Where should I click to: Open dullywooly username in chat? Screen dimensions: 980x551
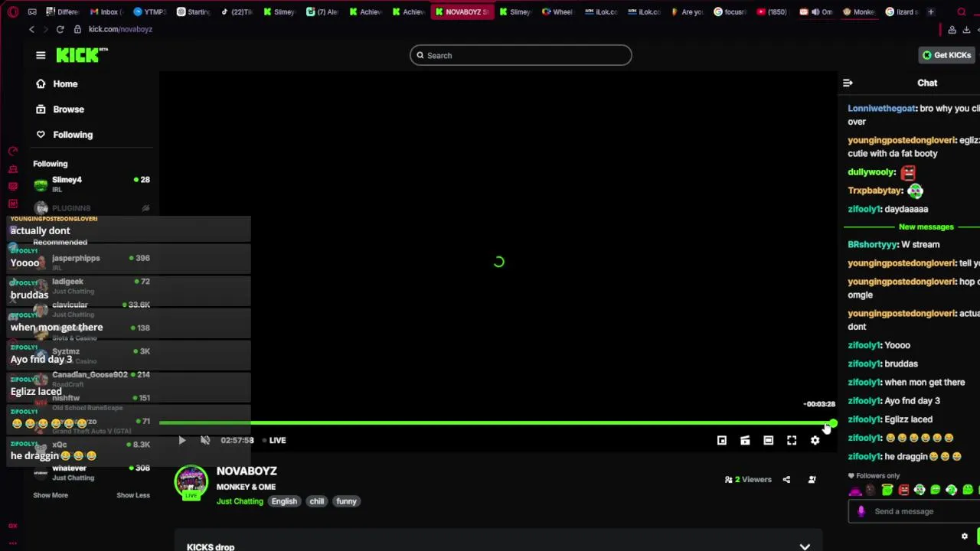870,172
